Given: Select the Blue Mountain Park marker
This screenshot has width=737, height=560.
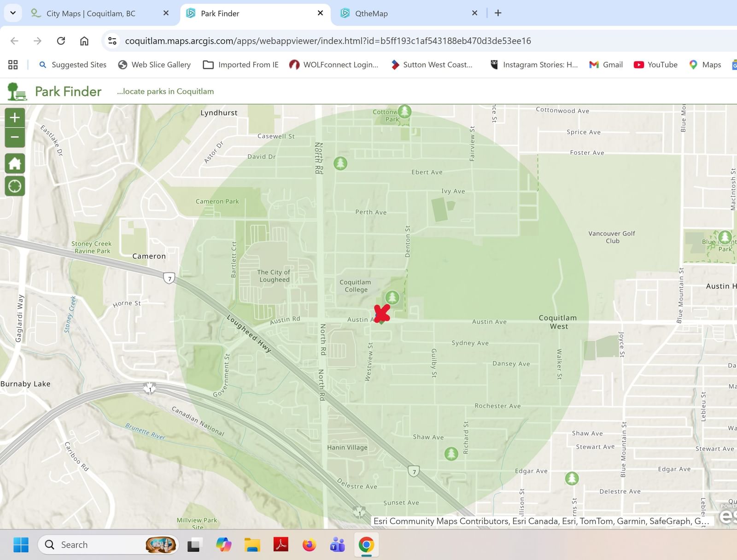Looking at the screenshot, I should tap(725, 238).
